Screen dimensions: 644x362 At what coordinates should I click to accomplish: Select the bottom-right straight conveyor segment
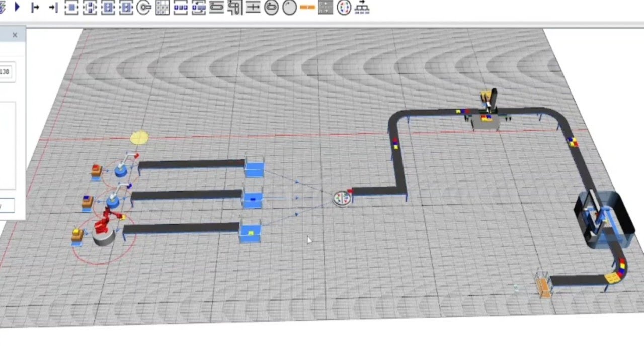tap(578, 281)
